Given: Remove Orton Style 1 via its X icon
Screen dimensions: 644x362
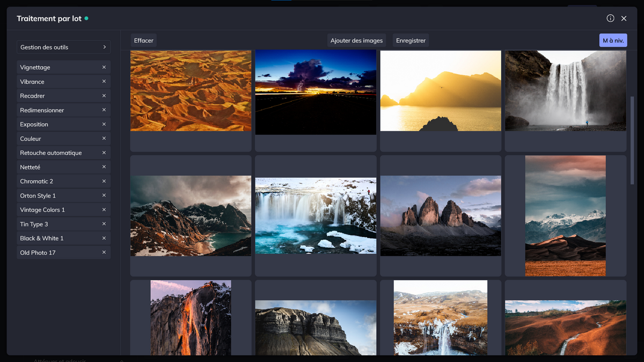Looking at the screenshot, I should tap(104, 195).
